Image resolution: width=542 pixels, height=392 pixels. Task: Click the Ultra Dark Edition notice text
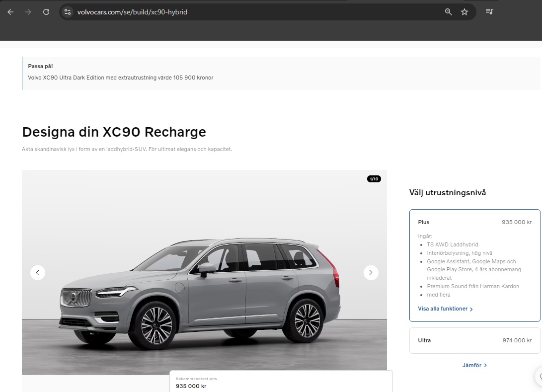[121, 78]
